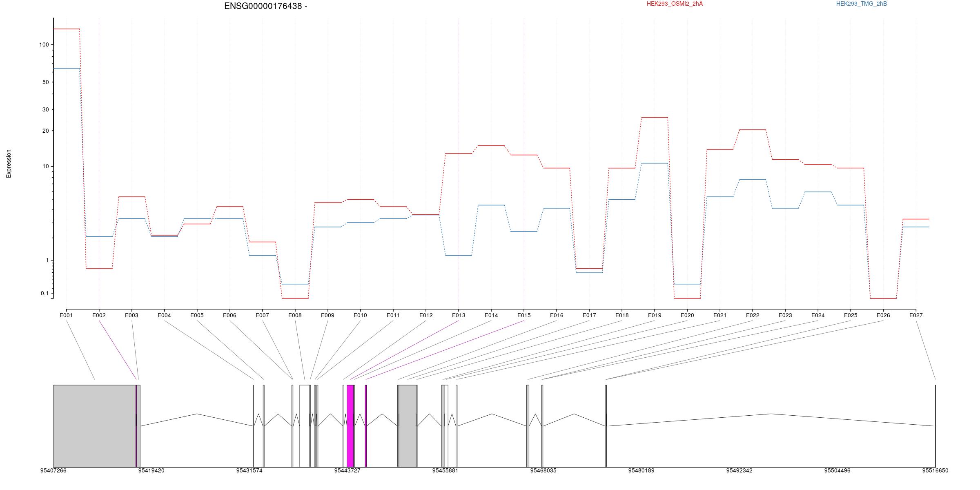Click exon label E010
Image resolution: width=980 pixels, height=490 pixels.
(360, 315)
